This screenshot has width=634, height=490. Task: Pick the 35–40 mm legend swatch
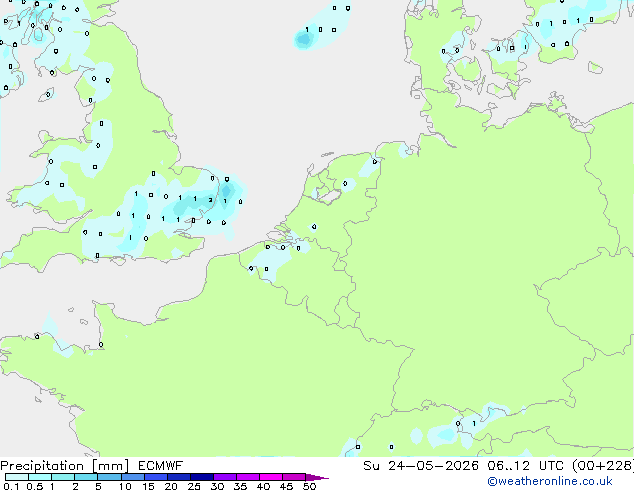(247, 477)
